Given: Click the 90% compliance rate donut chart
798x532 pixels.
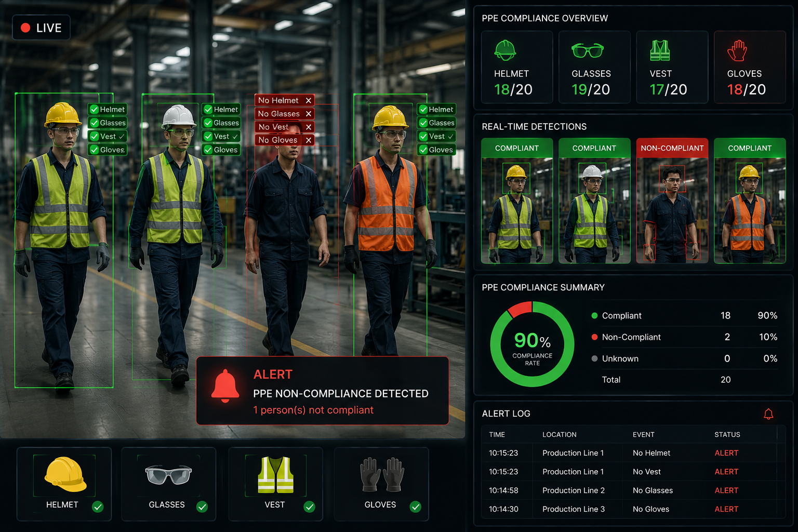Looking at the screenshot, I should point(532,344).
